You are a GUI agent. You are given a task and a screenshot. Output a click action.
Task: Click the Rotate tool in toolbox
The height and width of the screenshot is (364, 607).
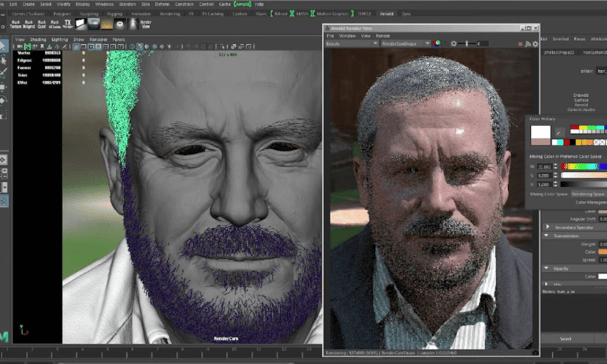tap(3, 101)
